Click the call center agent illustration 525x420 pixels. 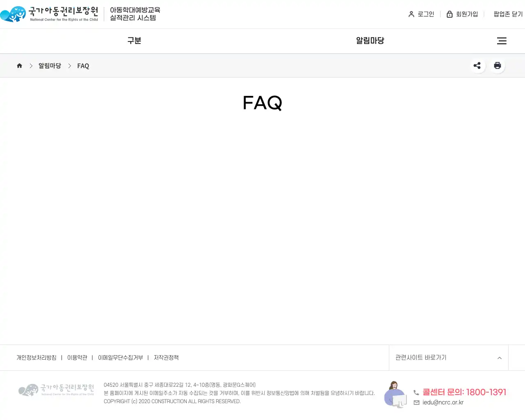coord(395,394)
